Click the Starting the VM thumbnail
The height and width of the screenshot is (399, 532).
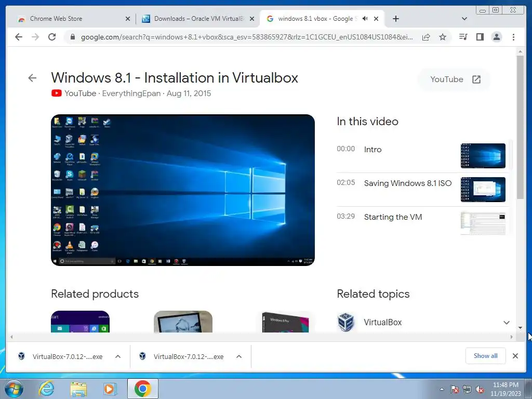tap(483, 223)
